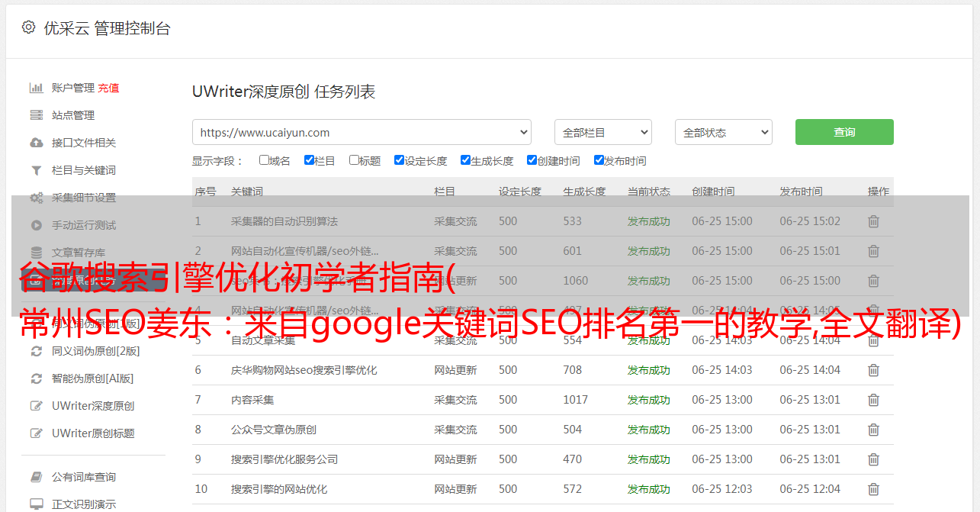Click the 优采云 管理控制台 title
The image size is (980, 512).
coord(106,28)
